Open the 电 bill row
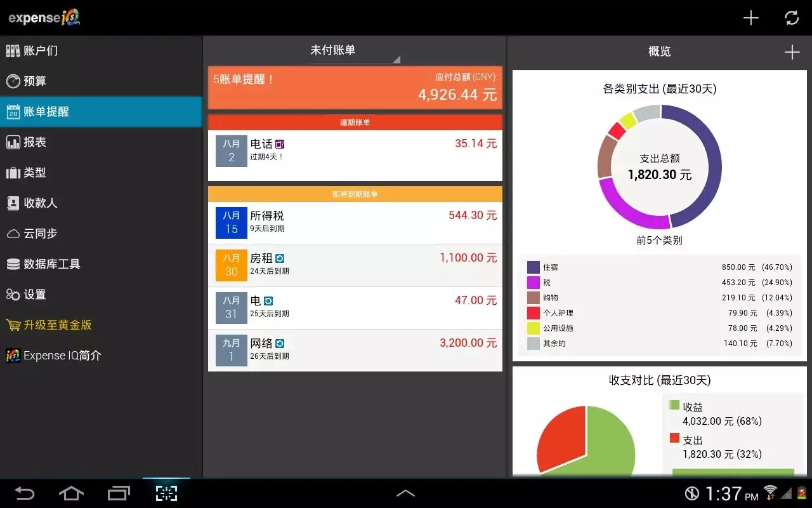Viewport: 812px width, 508px height. pyautogui.click(x=355, y=308)
